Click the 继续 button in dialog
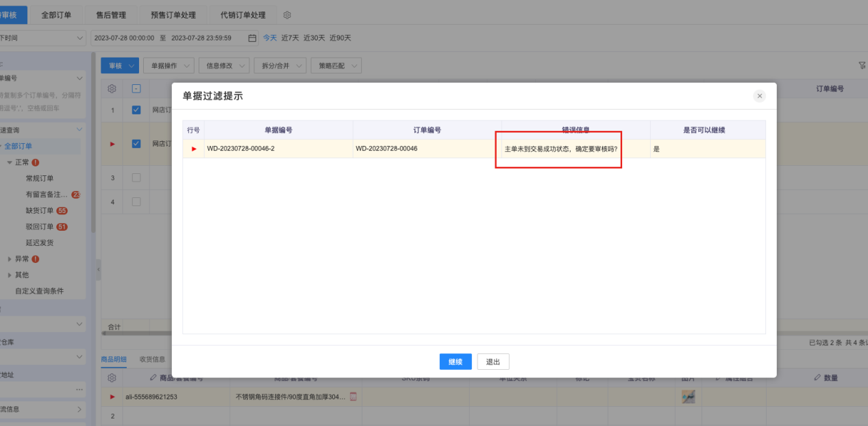 click(x=456, y=362)
